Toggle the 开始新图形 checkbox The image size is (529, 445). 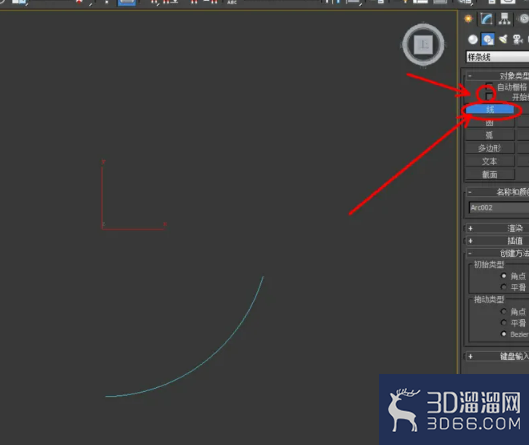[489, 96]
